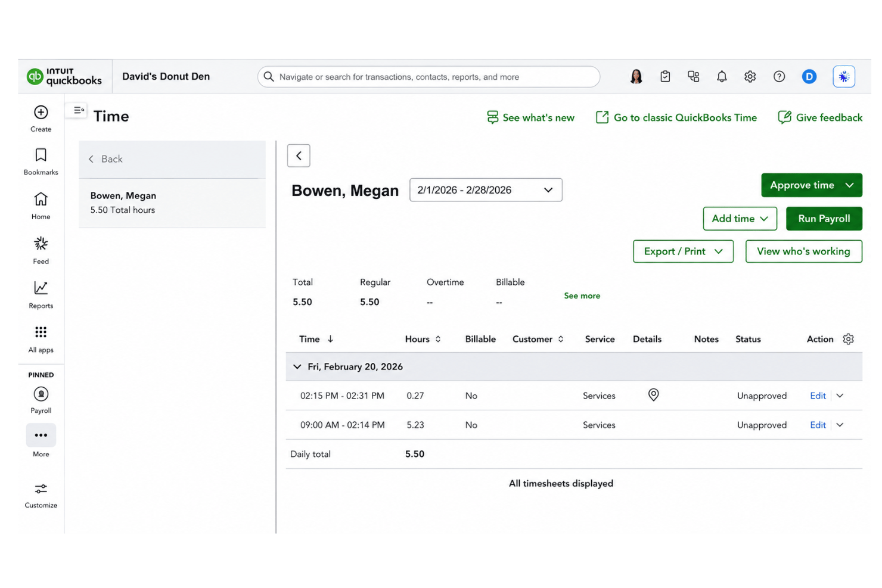The image size is (882, 588).
Task: Click the back arrow square button
Action: 299,155
